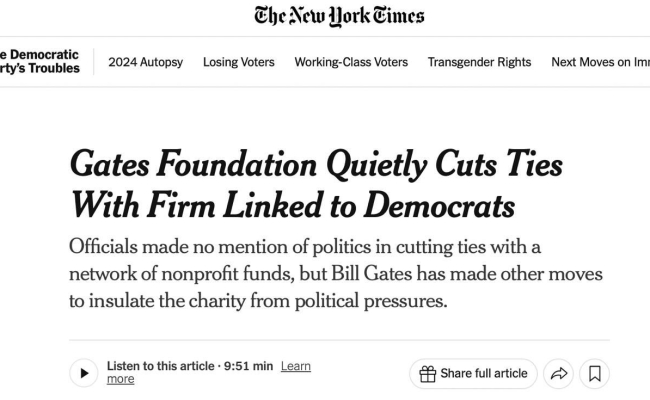The width and height of the screenshot is (650, 400).
Task: Open Transgender Rights topic link
Action: click(x=479, y=62)
